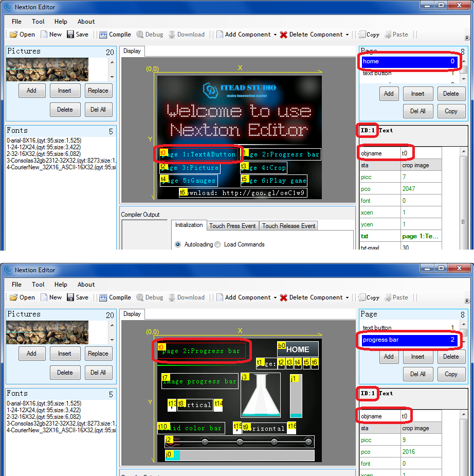Click Copy toolbar icon in top window
The height and width of the screenshot is (476, 474).
click(x=362, y=34)
